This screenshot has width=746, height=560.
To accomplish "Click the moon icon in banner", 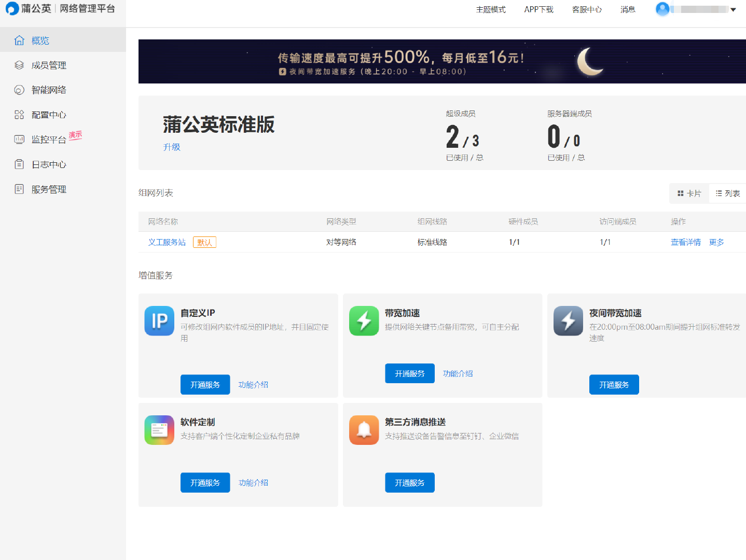I will [x=590, y=61].
